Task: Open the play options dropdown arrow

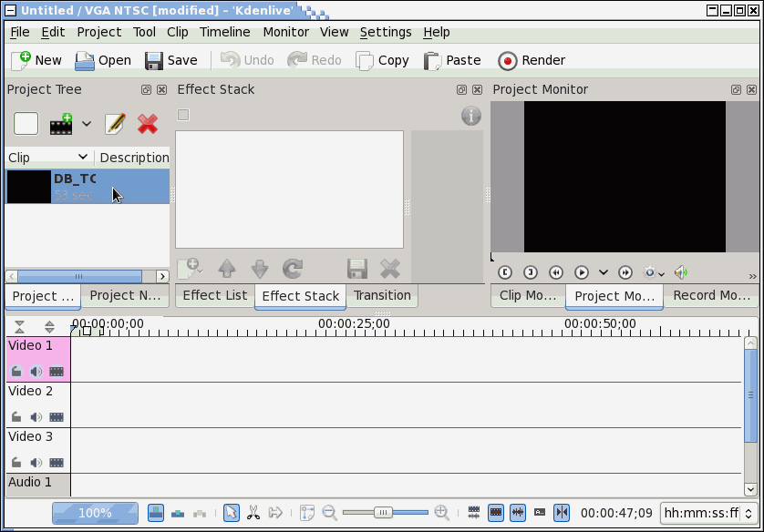Action: [x=604, y=272]
